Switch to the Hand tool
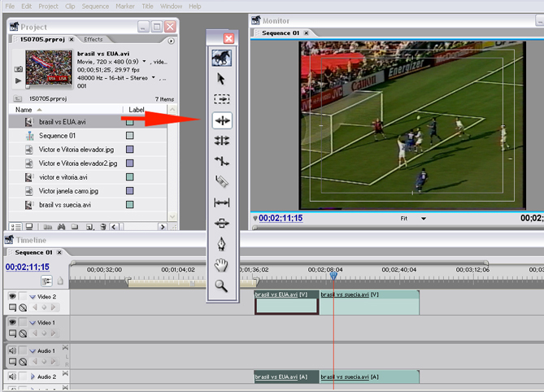 coord(222,264)
